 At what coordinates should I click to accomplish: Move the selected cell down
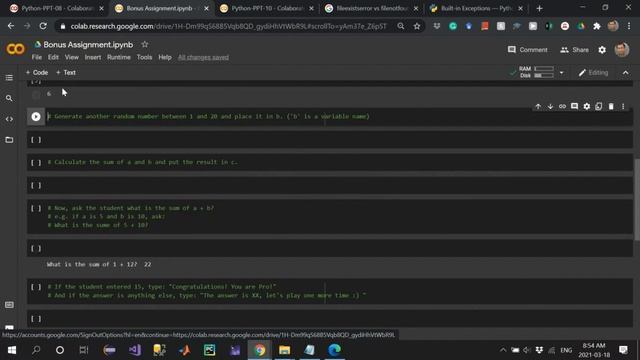(x=550, y=107)
